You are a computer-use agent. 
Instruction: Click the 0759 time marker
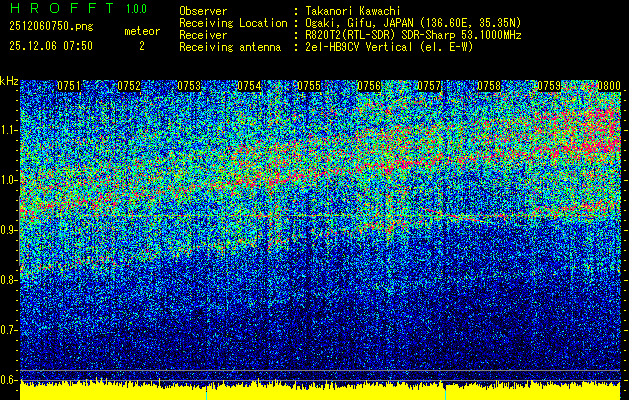[x=549, y=86]
